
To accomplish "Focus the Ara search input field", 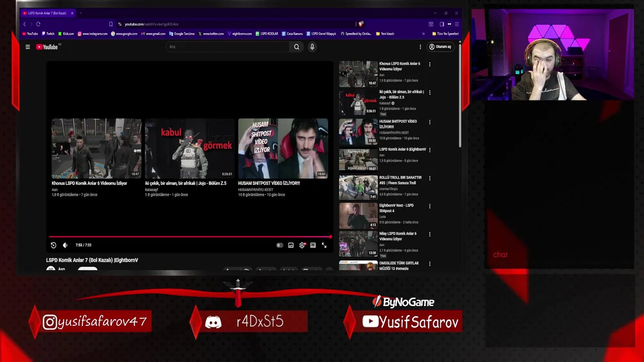I will point(228,47).
